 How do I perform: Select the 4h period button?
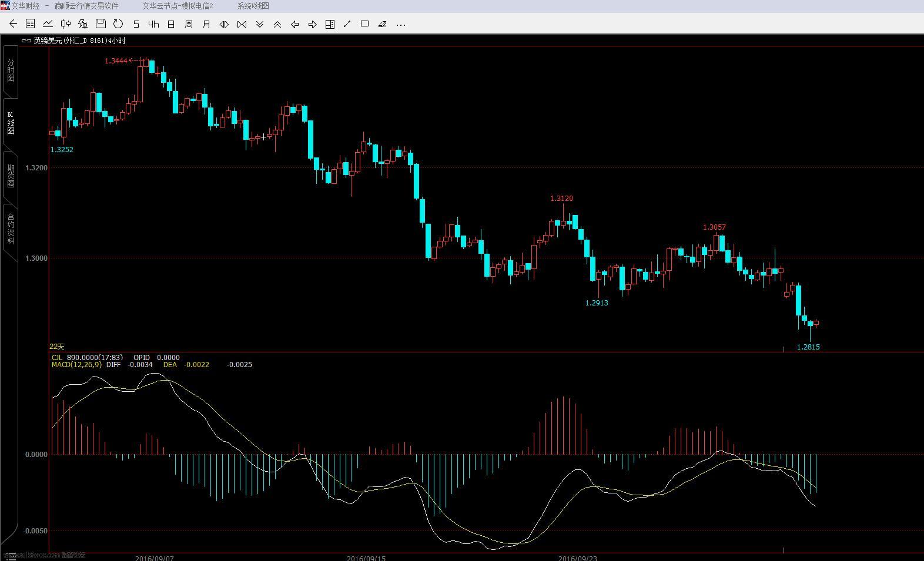[x=153, y=24]
